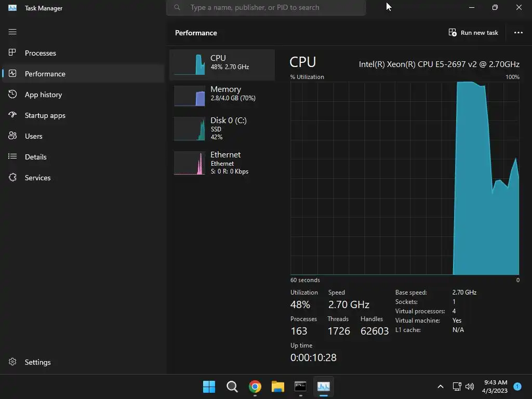The width and height of the screenshot is (532, 399).
Task: Open the Windows Start menu
Action: click(x=209, y=387)
